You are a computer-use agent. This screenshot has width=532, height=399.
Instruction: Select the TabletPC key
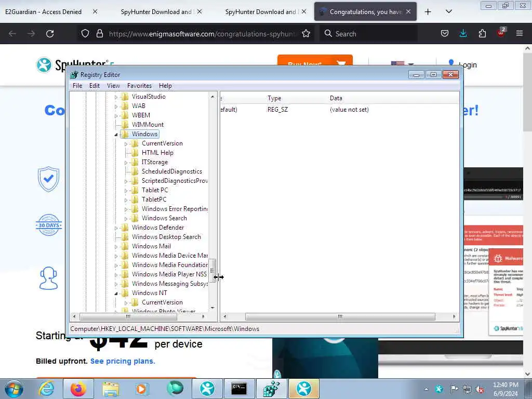click(154, 199)
